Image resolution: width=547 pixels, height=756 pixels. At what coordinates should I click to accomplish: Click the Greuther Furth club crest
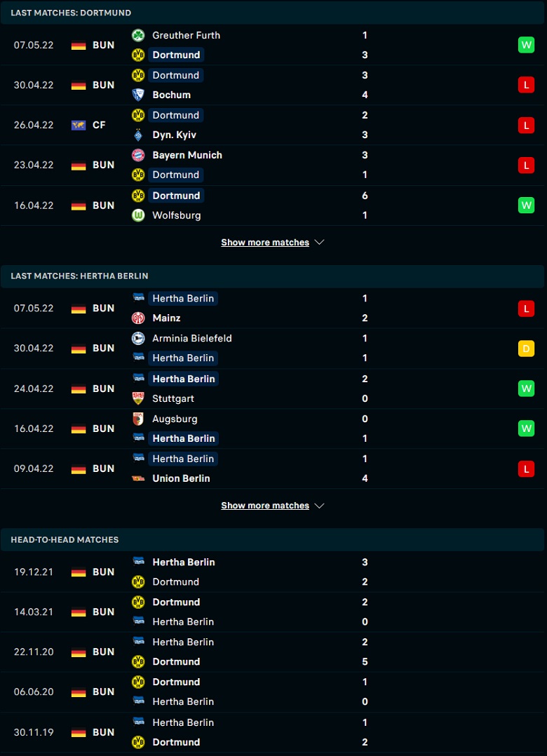tap(138, 35)
